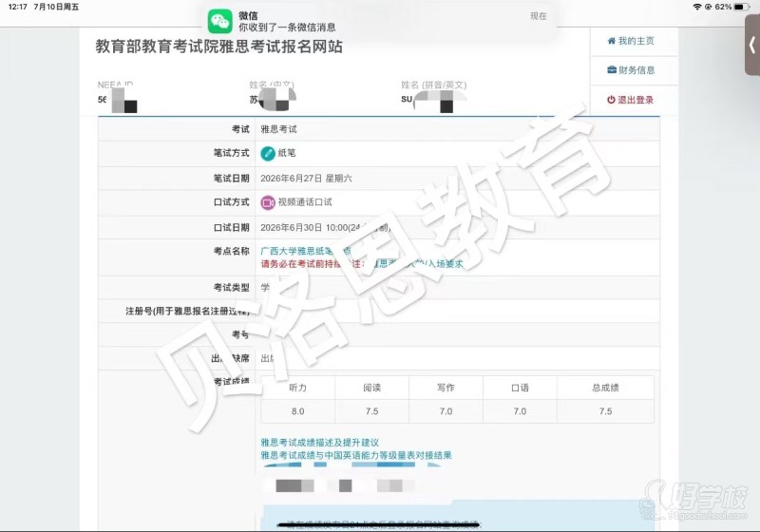This screenshot has height=532, width=760.
Task: Open the 雅思考试成绩与中国英语能力等级量表对接结果 link
Action: click(356, 455)
